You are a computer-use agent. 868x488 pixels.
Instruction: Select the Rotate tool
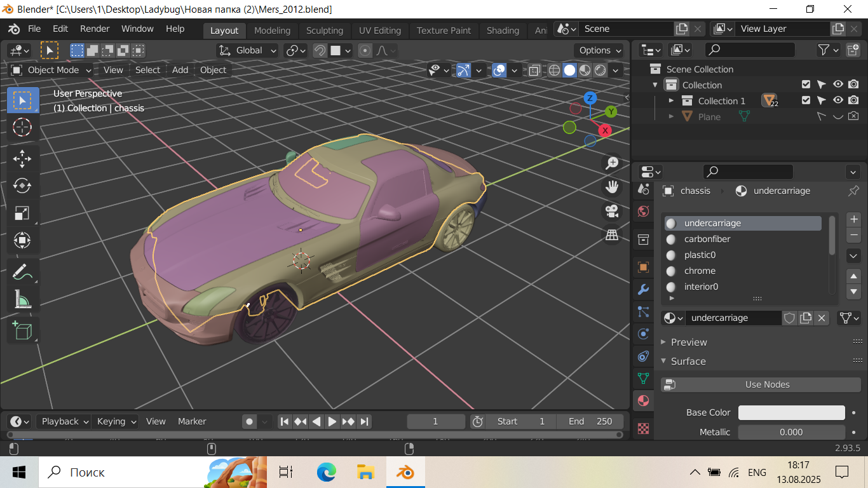coord(22,186)
